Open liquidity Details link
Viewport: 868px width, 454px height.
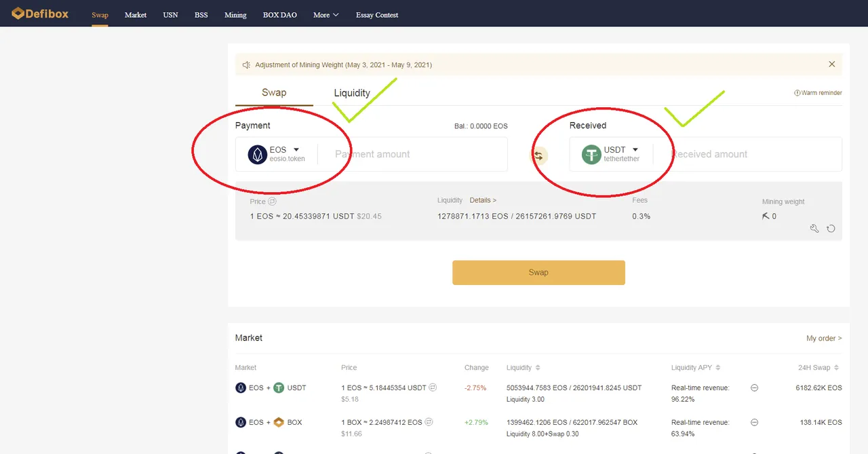click(x=483, y=200)
